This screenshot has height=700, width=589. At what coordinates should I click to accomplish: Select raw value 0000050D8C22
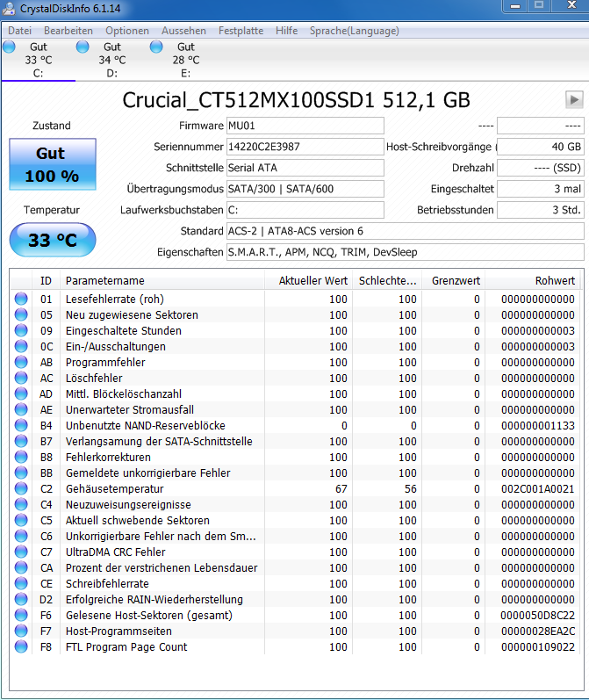click(538, 615)
